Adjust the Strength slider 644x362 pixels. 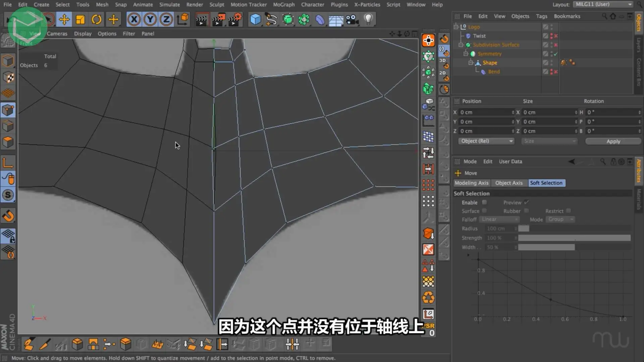[x=574, y=238]
